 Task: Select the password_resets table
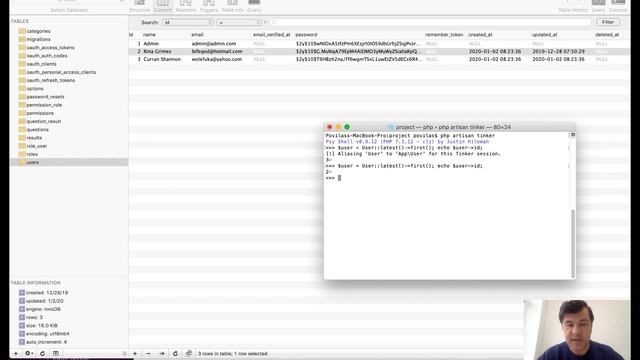coord(45,96)
